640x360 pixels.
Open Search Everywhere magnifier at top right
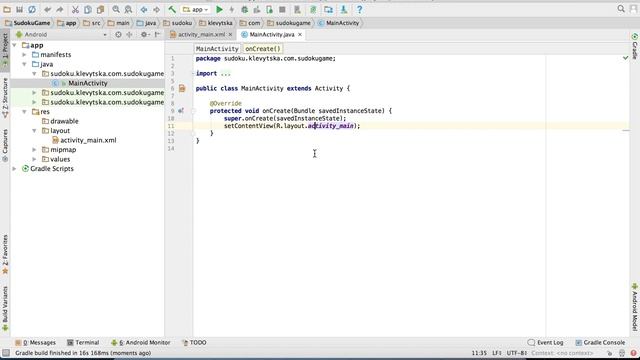tap(621, 9)
